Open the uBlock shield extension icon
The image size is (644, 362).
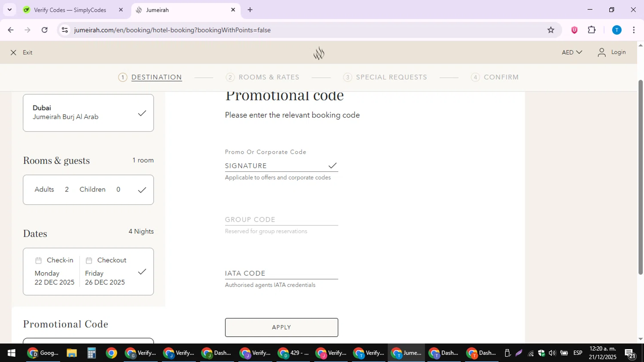click(574, 30)
